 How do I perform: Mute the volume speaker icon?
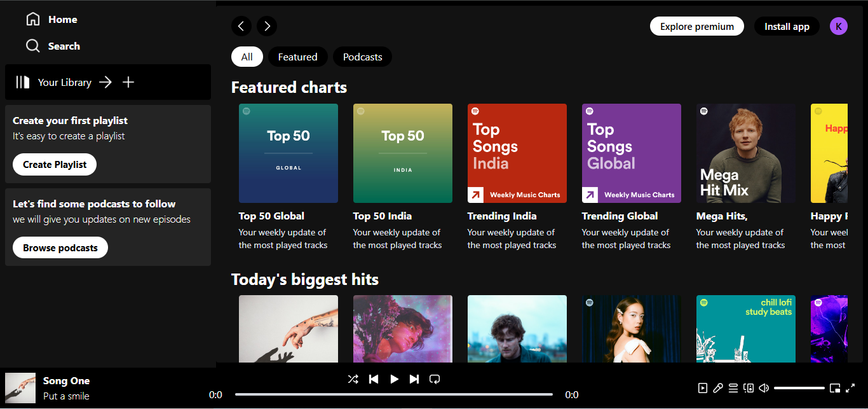point(764,388)
